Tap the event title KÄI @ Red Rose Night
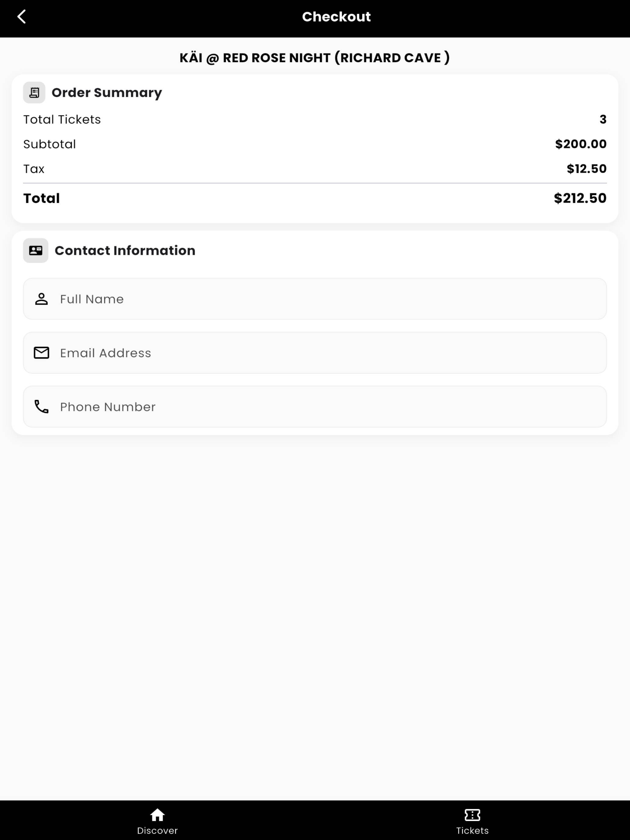 [x=315, y=58]
